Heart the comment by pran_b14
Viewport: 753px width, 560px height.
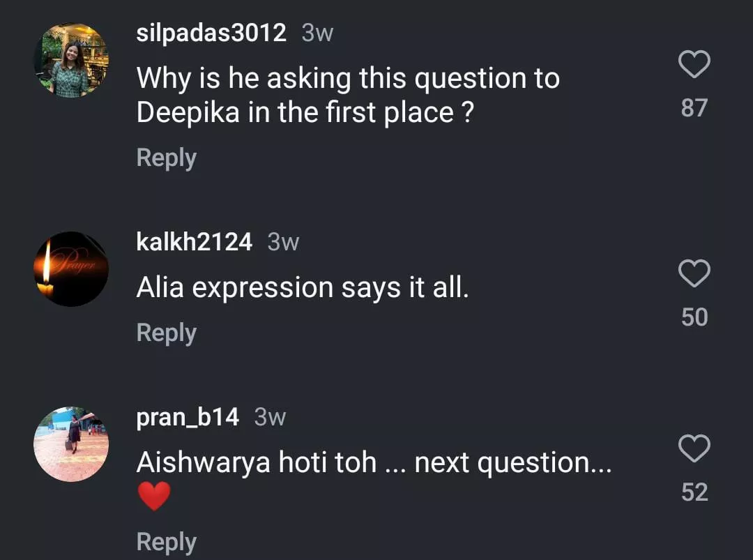coord(694,449)
